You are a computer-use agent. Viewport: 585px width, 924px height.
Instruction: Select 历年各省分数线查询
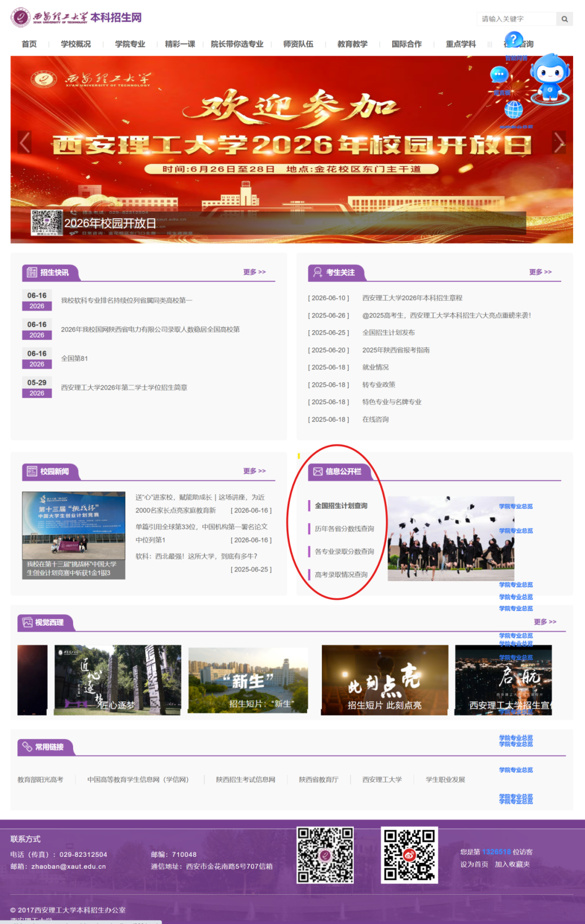[x=344, y=529]
